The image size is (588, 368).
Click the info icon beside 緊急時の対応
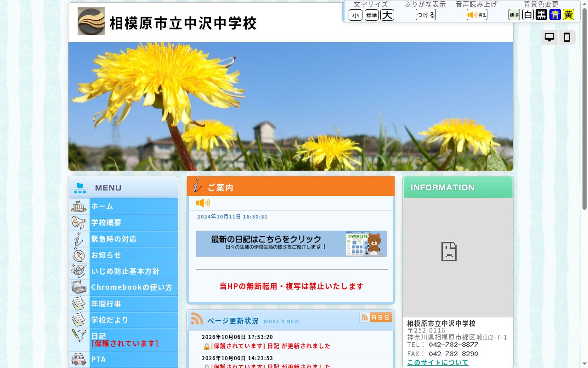pyautogui.click(x=79, y=239)
